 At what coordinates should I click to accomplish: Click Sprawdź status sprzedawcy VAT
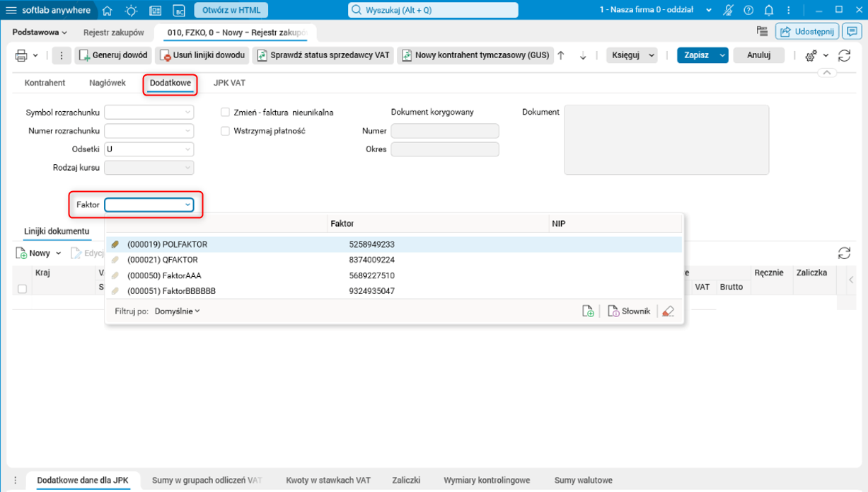point(323,55)
